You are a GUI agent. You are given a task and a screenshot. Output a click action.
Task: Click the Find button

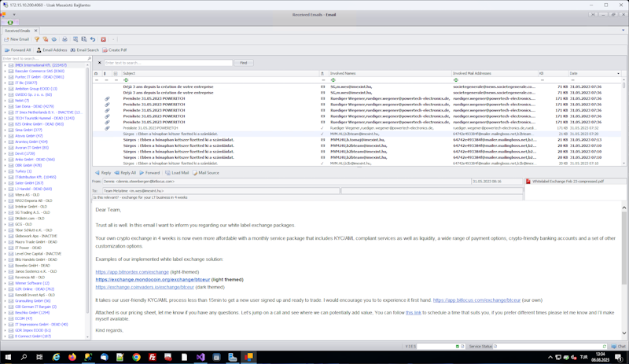point(244,63)
